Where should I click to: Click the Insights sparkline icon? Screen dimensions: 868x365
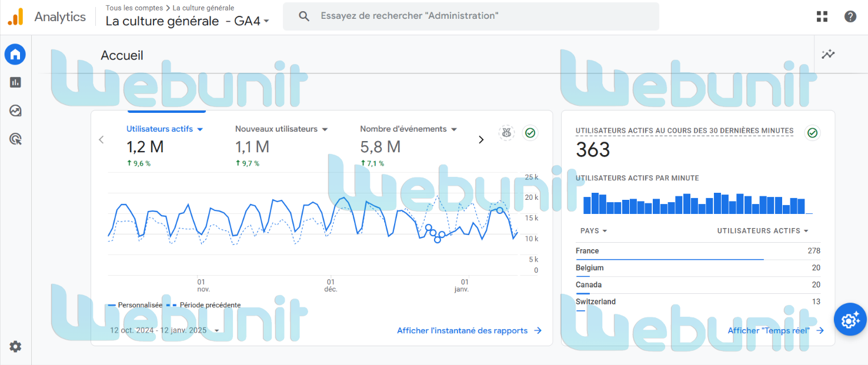[x=828, y=55]
